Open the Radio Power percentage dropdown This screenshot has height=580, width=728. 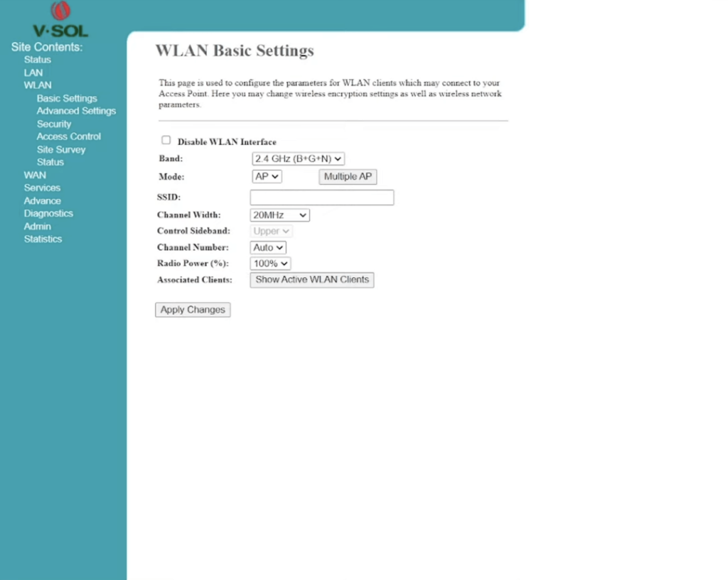(x=269, y=263)
